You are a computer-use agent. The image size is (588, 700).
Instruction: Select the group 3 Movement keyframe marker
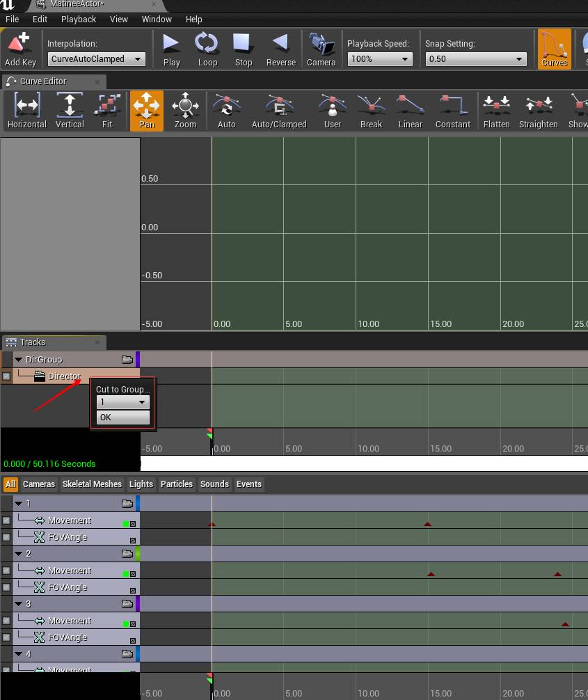pos(565,624)
